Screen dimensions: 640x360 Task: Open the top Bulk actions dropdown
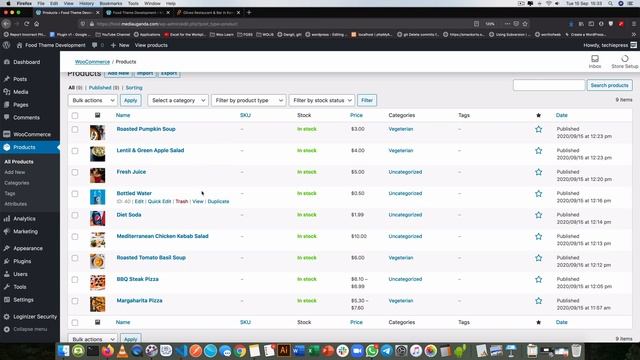click(x=93, y=100)
